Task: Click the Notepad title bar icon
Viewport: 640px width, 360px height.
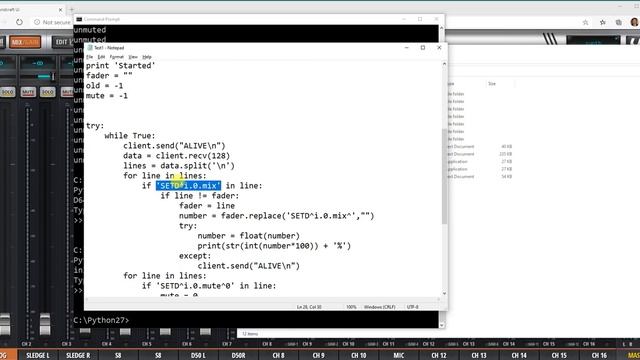Action: [x=90, y=48]
